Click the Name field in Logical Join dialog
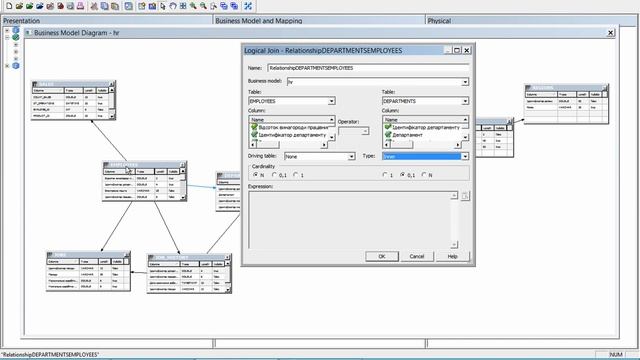This screenshot has height=360, width=640. pos(368,68)
